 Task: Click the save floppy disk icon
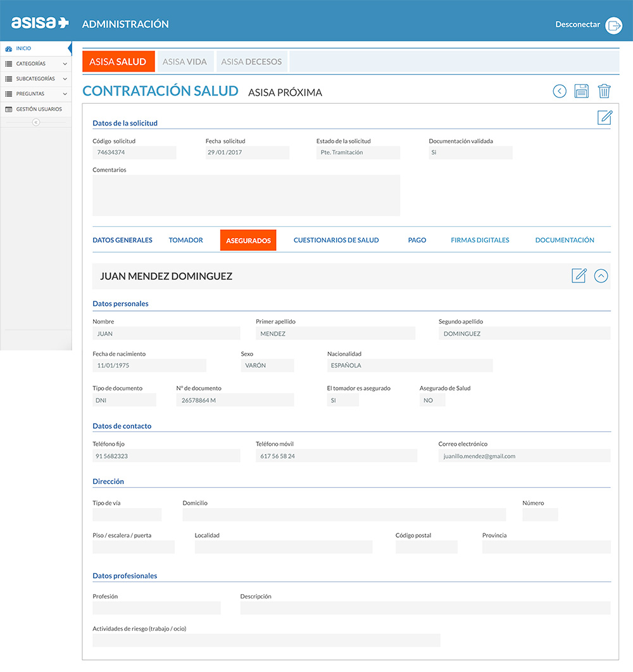pos(581,91)
